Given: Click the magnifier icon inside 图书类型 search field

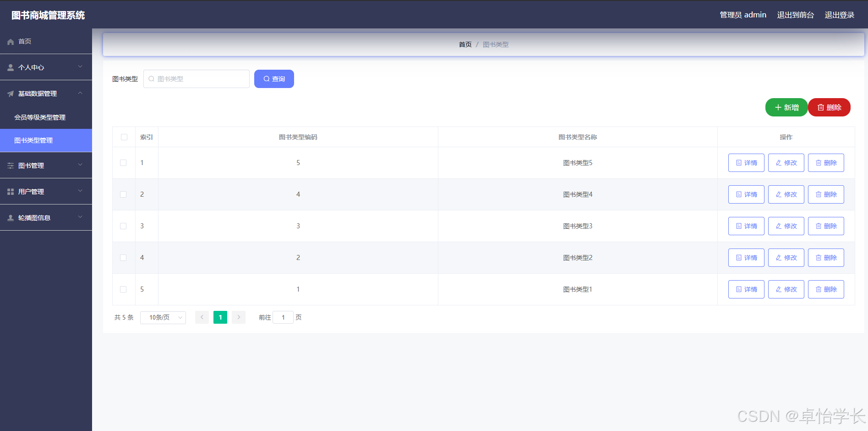Looking at the screenshot, I should pyautogui.click(x=151, y=79).
